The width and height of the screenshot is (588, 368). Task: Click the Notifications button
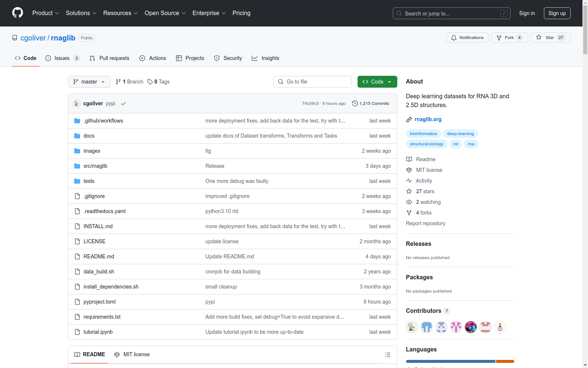[467, 38]
